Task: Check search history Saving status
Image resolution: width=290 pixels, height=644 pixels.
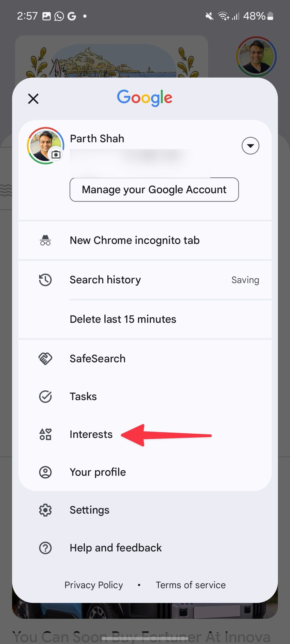Action: 245,280
